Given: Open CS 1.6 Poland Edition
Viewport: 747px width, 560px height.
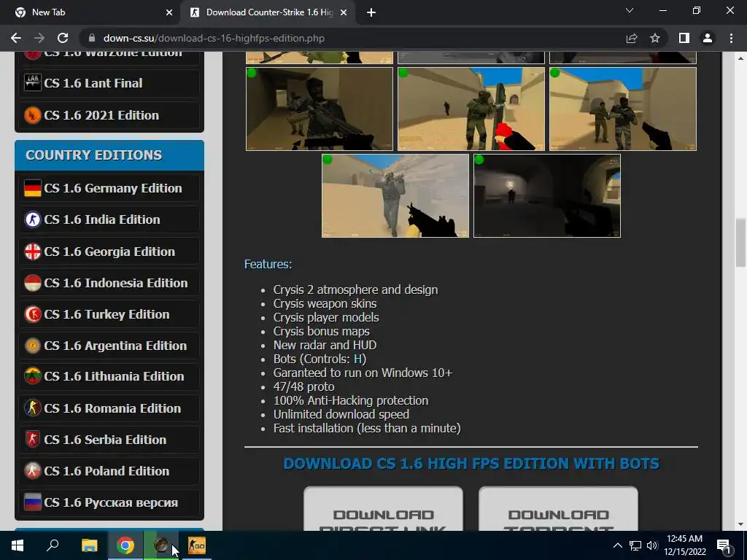Looking at the screenshot, I should (109, 471).
